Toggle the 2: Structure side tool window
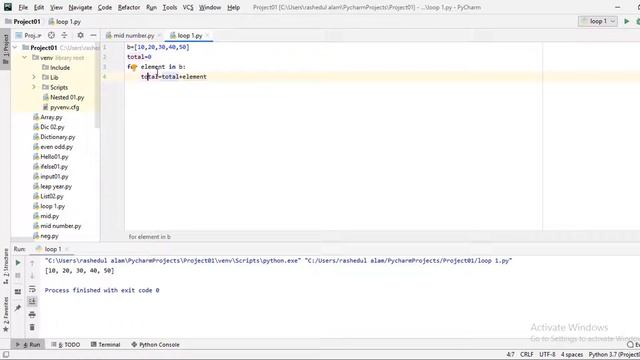The width and height of the screenshot is (640, 360). [x=6, y=267]
